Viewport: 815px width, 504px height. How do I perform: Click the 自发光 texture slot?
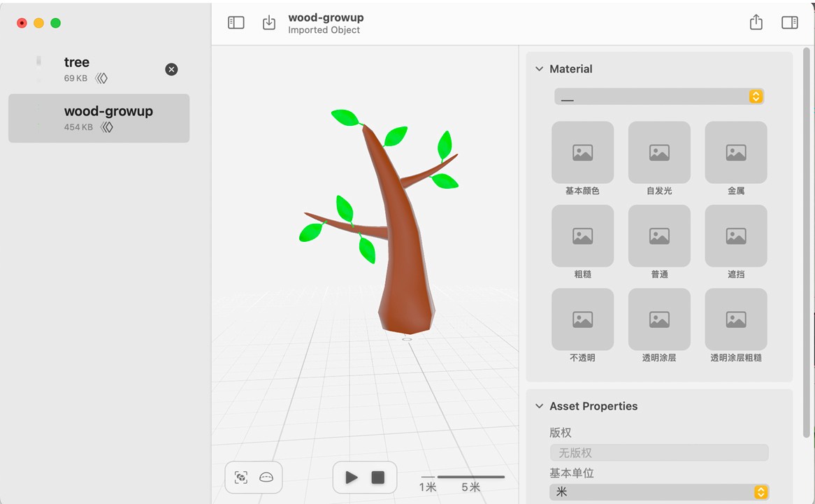659,152
